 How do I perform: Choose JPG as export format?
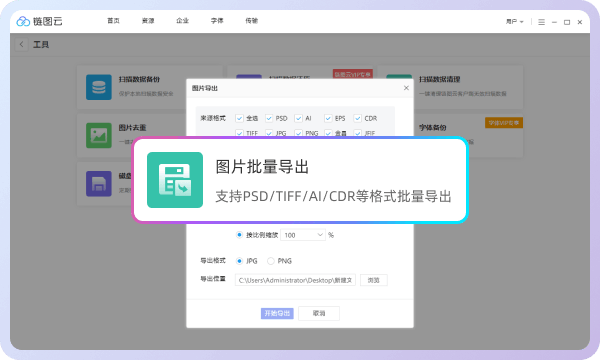point(240,261)
